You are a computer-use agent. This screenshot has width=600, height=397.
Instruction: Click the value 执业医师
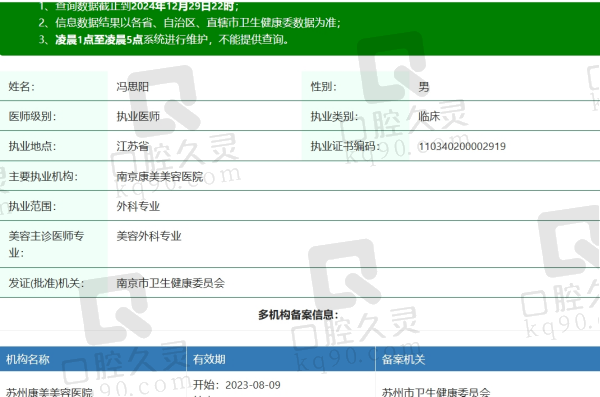click(138, 116)
